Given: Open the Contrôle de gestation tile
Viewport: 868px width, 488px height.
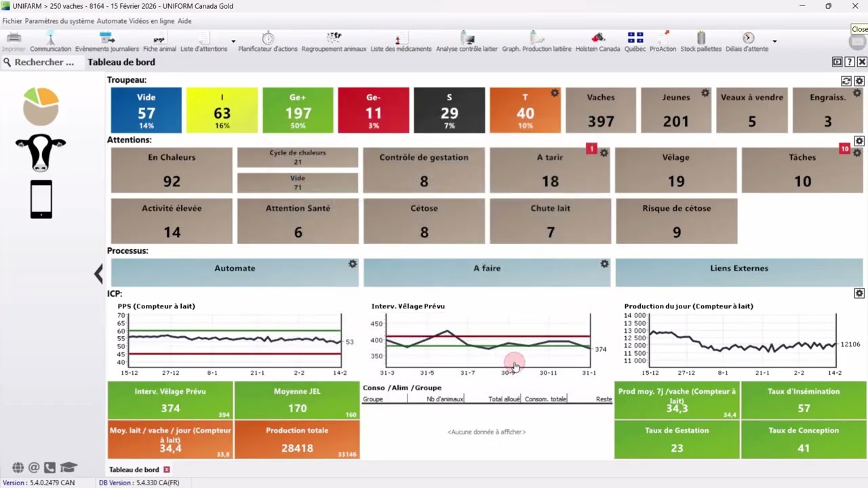Looking at the screenshot, I should (424, 170).
